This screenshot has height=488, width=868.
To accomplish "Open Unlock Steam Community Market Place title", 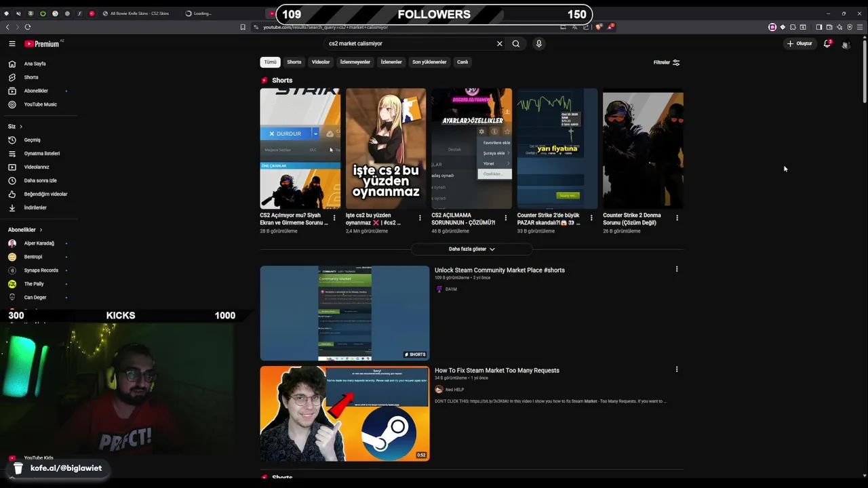I will click(500, 270).
